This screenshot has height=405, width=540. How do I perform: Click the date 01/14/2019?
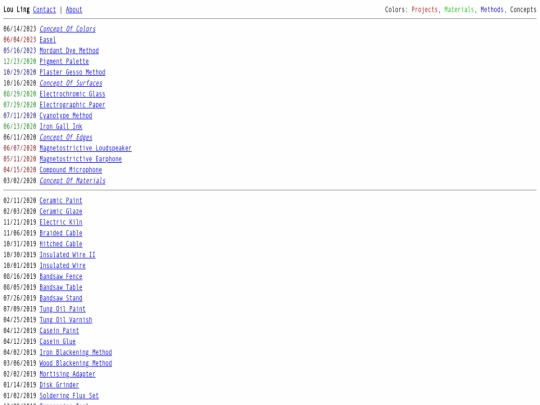(20, 385)
